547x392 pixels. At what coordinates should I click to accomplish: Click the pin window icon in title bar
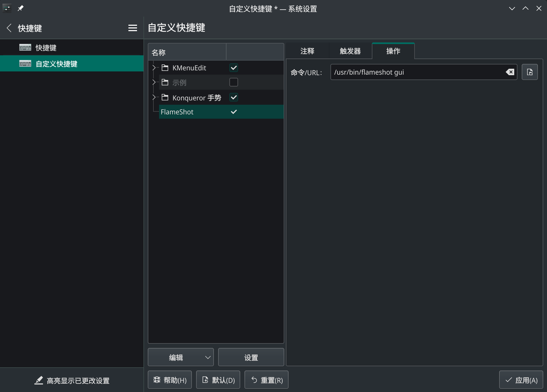point(20,8)
